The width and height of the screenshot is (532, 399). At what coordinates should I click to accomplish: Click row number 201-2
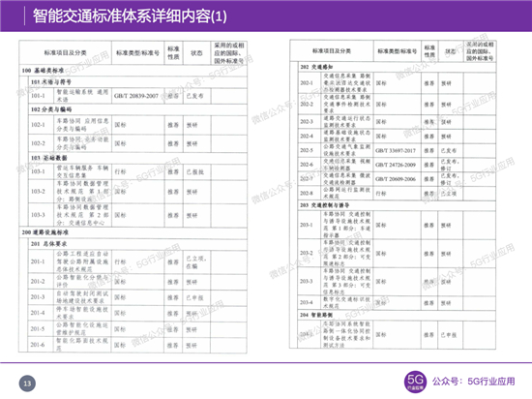point(38,281)
